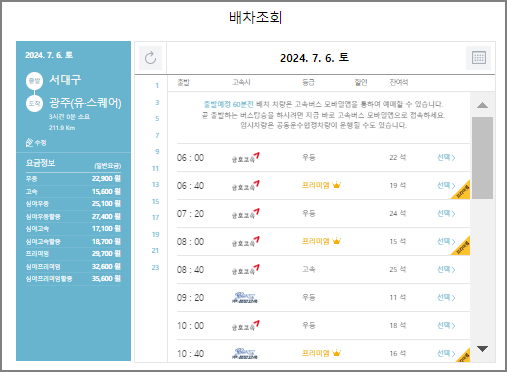Jump to hour 19 in time index
The image size is (507, 372).
click(x=155, y=234)
